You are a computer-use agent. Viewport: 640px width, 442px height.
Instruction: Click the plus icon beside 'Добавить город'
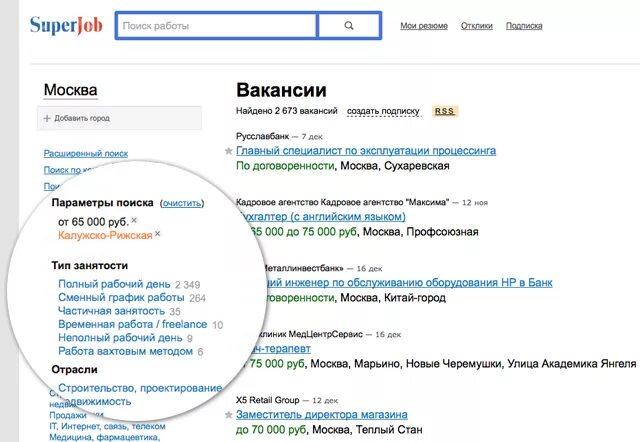[47, 118]
